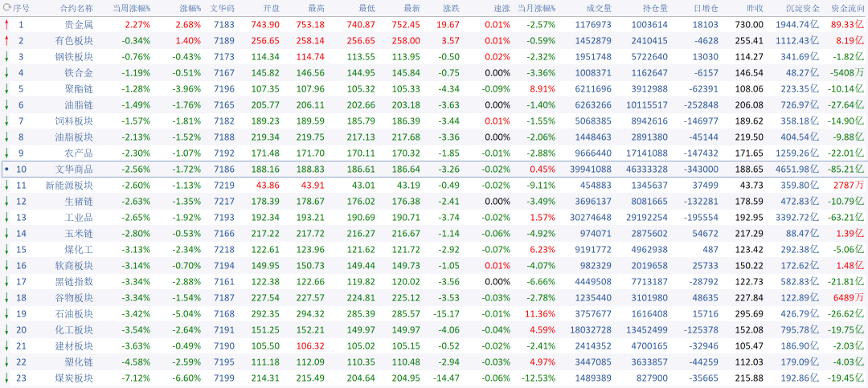Viewport: 868px width, 388px height.
Task: Sort by 成交量 column header
Action: tap(599, 8)
